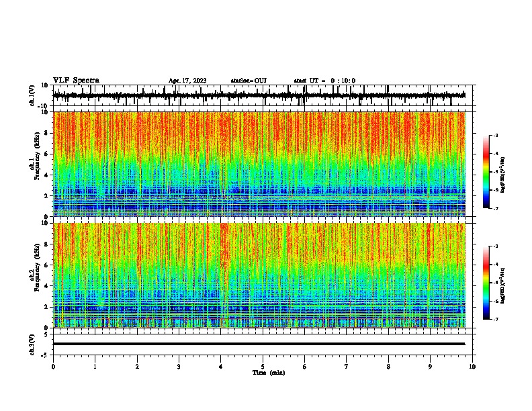Click the time axis tick label "3"
This screenshot has height=411, width=532.
coord(179,367)
